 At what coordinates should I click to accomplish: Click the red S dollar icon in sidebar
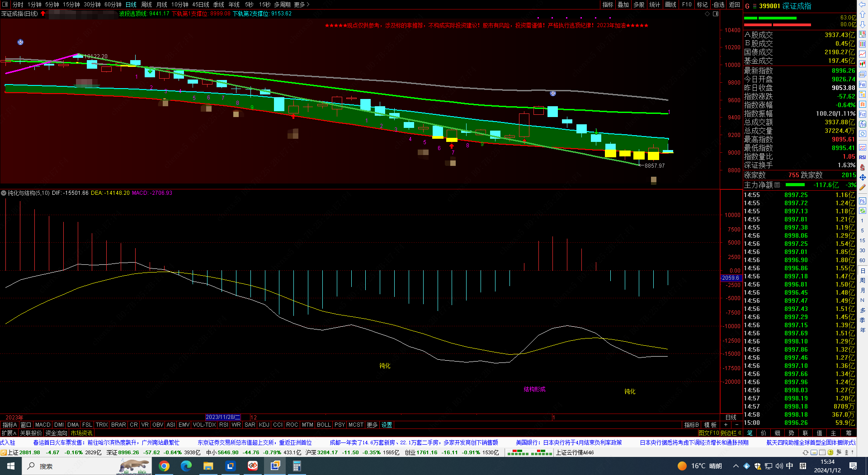pos(863,167)
